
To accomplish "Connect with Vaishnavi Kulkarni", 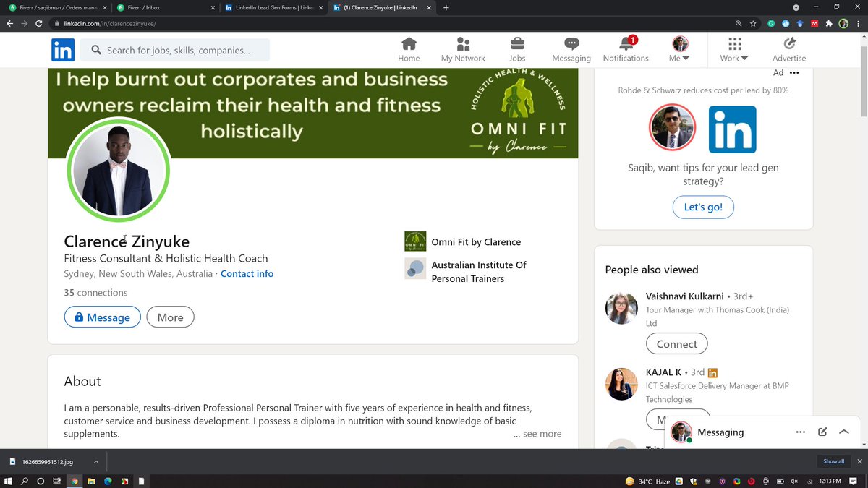I will pos(676,344).
